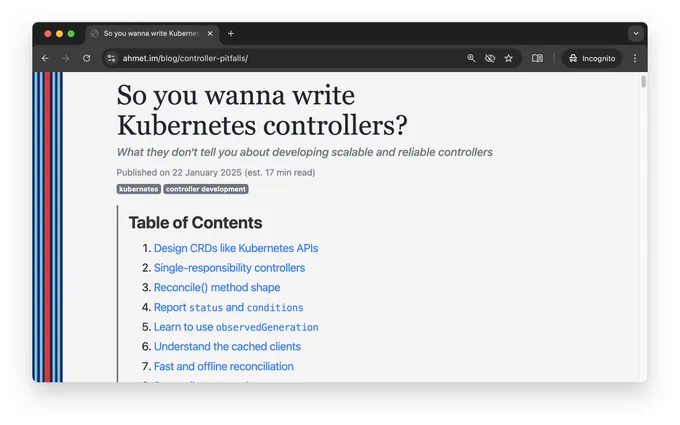680x425 pixels.
Task: Open the Chrome three-dot menu
Action: [635, 58]
